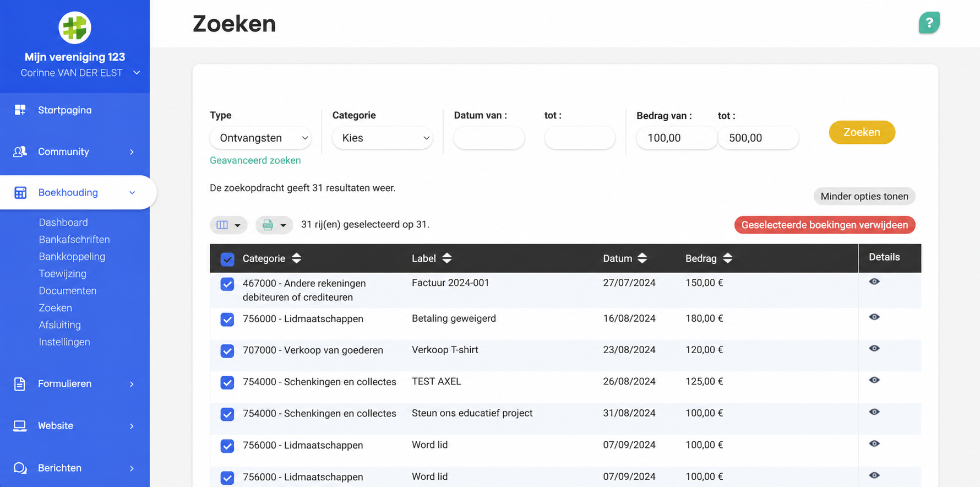The height and width of the screenshot is (487, 980).
Task: Click Geavanceerd zoeken link
Action: click(255, 160)
